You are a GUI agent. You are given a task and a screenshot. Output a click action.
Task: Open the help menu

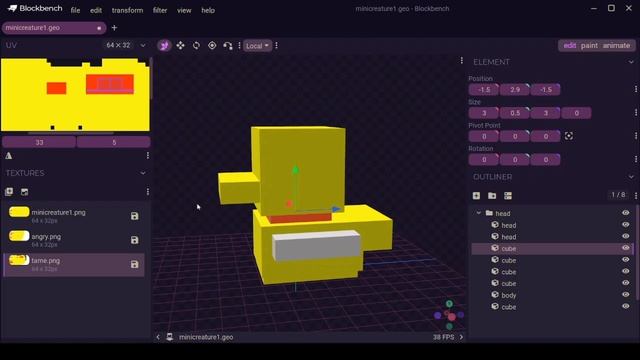208,10
